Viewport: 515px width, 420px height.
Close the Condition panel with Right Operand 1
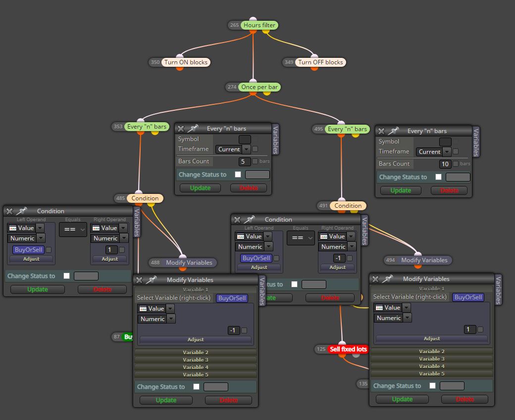pyautogui.click(x=9, y=211)
